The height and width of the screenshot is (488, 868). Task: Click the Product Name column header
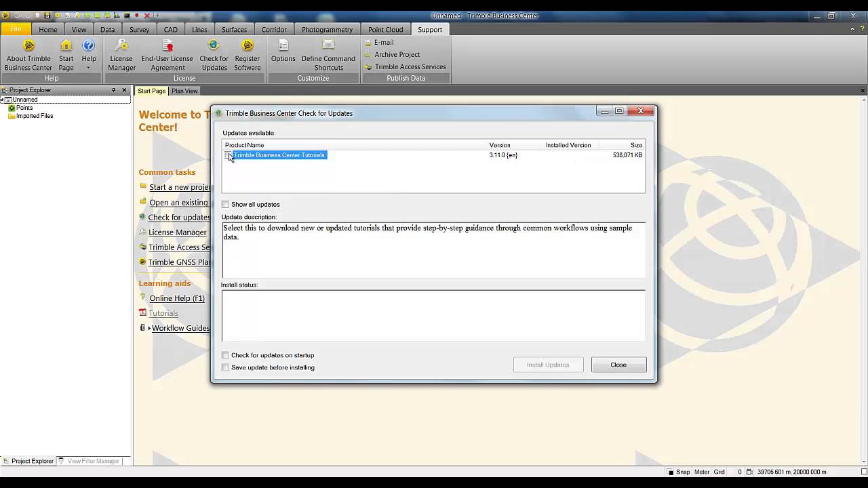tap(244, 145)
